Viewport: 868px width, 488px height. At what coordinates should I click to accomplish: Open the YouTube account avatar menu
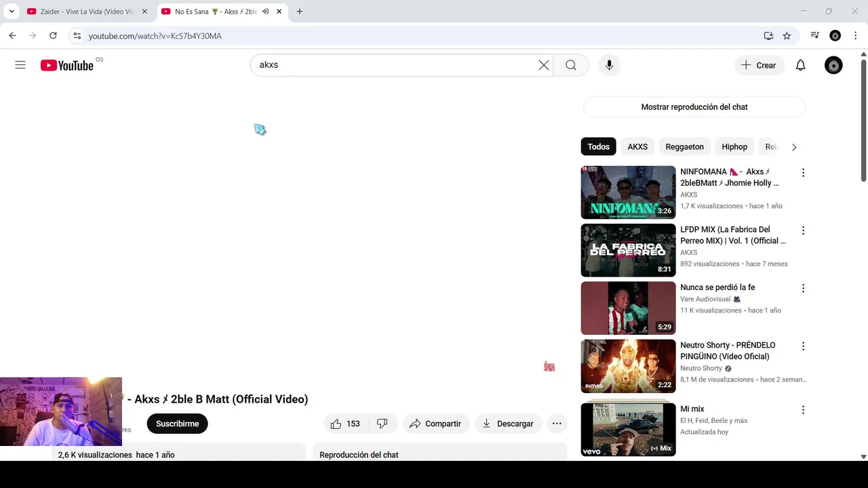tap(833, 65)
